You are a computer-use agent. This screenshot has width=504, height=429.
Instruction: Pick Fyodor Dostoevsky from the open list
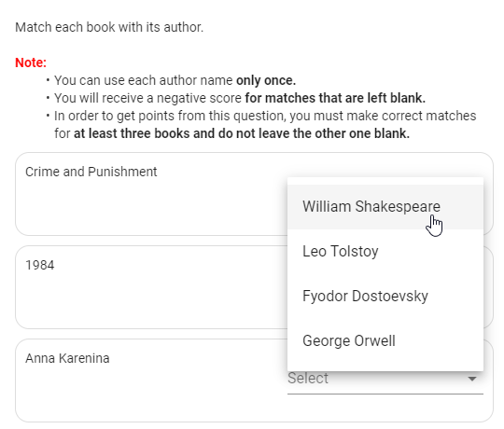click(x=385, y=296)
